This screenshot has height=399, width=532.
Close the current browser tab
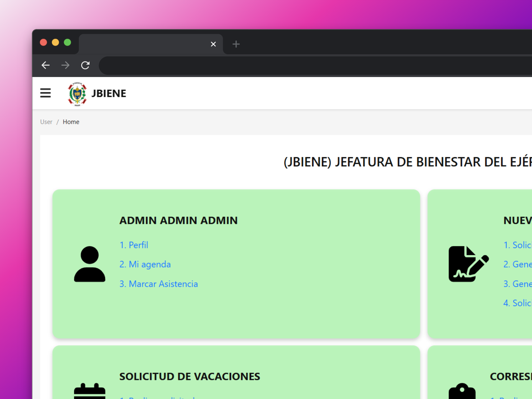tap(213, 44)
